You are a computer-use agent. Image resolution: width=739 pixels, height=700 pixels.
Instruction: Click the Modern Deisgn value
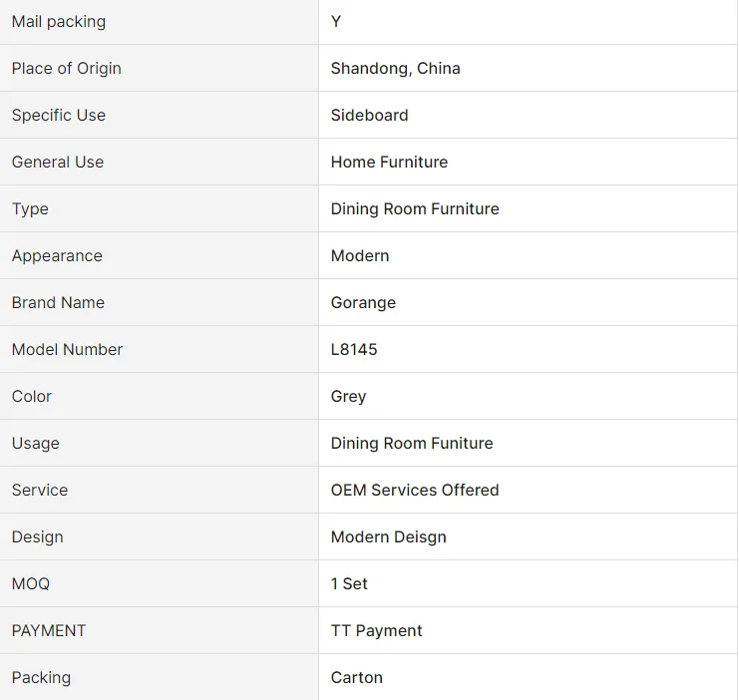[x=388, y=537]
